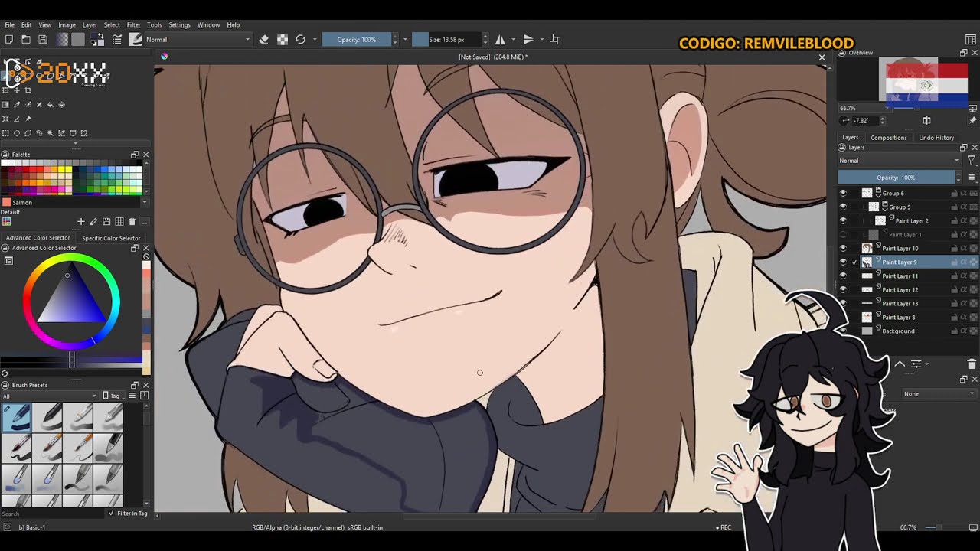
Task: Activate wrap around mode icon
Action: pyautogui.click(x=556, y=40)
